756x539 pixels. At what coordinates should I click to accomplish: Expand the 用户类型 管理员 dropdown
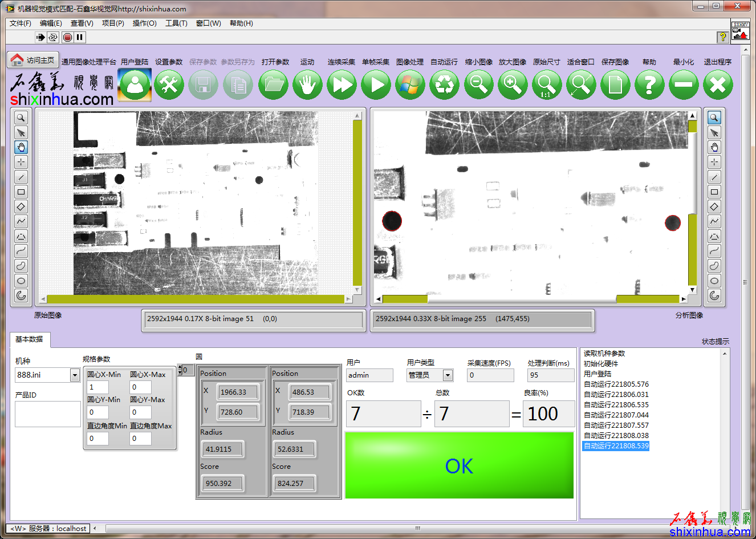448,375
